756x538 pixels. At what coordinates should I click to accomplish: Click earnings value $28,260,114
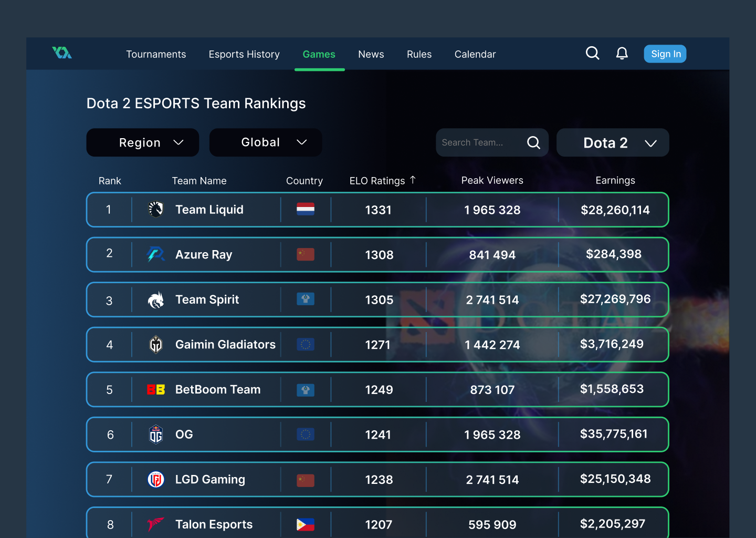[615, 210]
